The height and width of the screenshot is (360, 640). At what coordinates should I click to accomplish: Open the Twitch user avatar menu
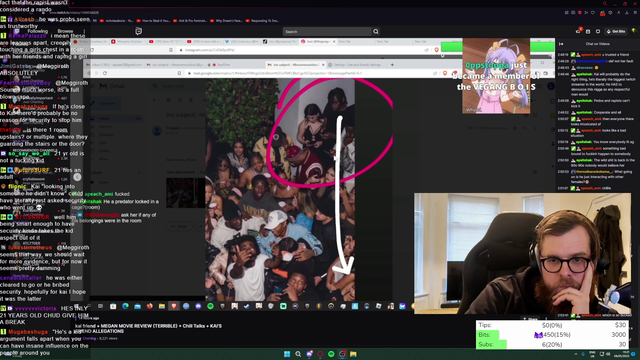[x=634, y=31]
